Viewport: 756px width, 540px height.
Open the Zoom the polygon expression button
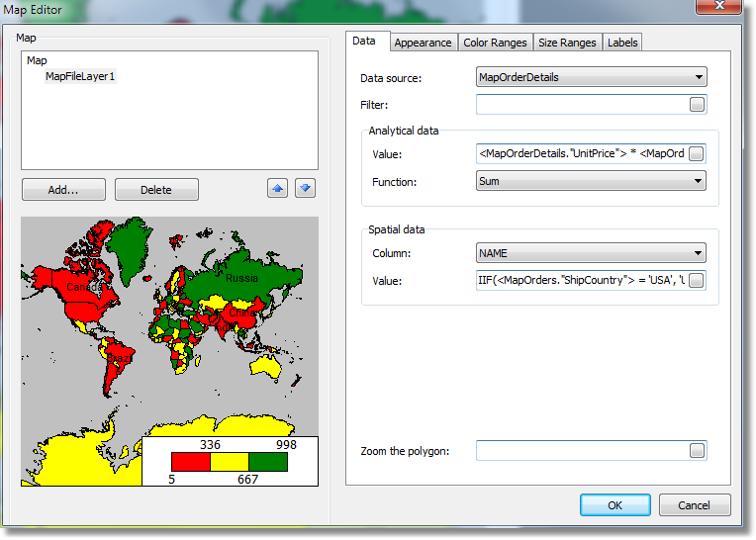pos(697,451)
